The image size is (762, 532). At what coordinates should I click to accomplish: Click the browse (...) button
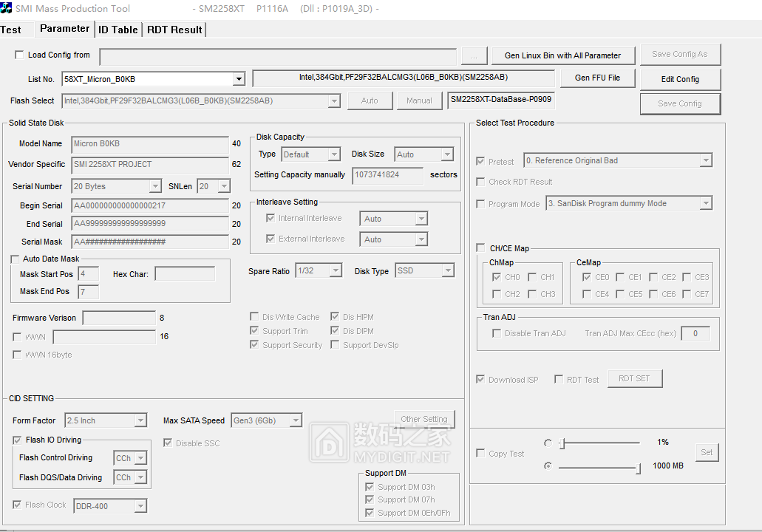(474, 56)
